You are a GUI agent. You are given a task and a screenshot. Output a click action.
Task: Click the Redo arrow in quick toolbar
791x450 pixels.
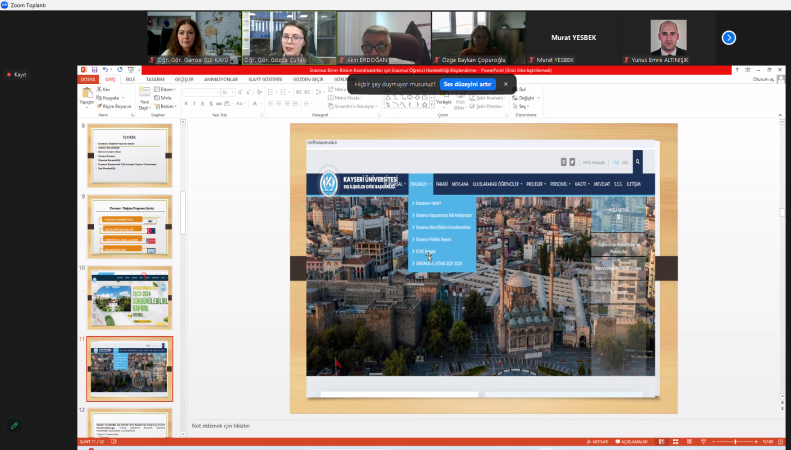[120, 70]
